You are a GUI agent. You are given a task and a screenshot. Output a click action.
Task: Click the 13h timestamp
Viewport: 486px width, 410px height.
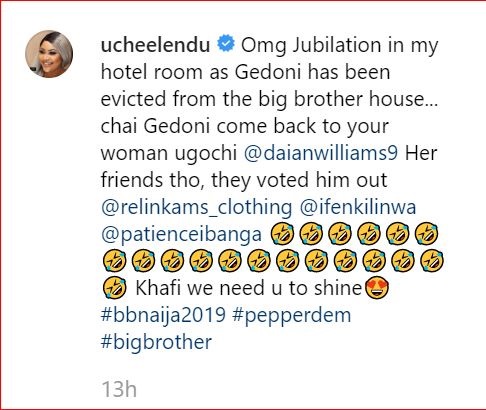(x=119, y=389)
